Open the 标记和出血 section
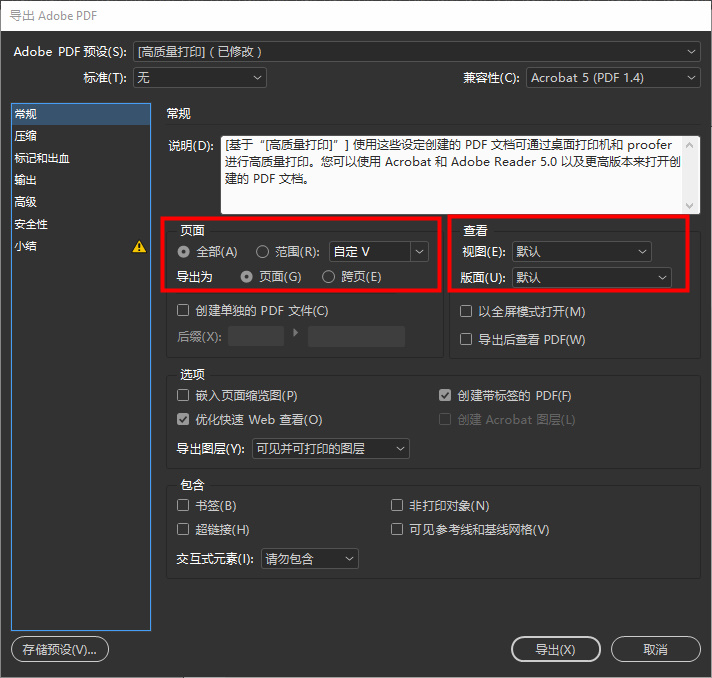 tap(41, 158)
